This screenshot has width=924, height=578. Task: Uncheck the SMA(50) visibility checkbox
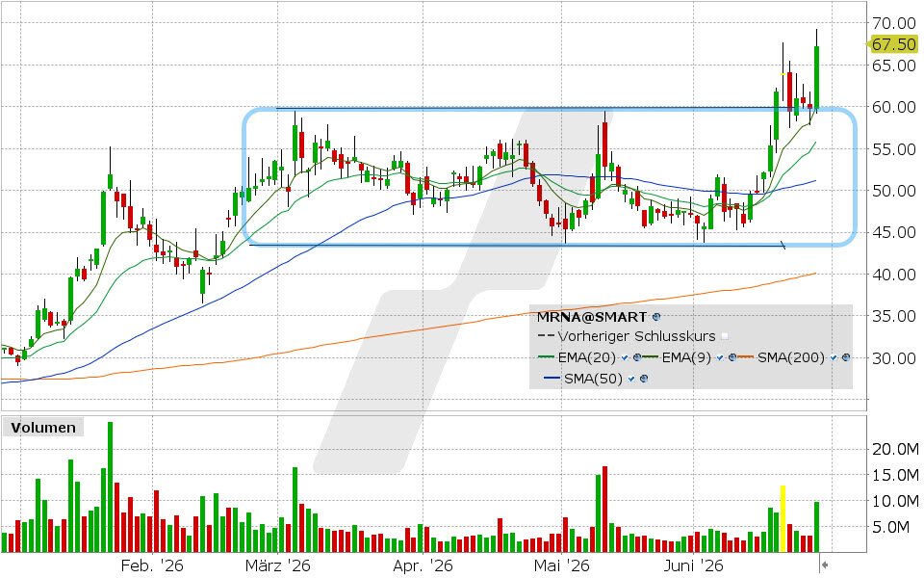click(631, 379)
